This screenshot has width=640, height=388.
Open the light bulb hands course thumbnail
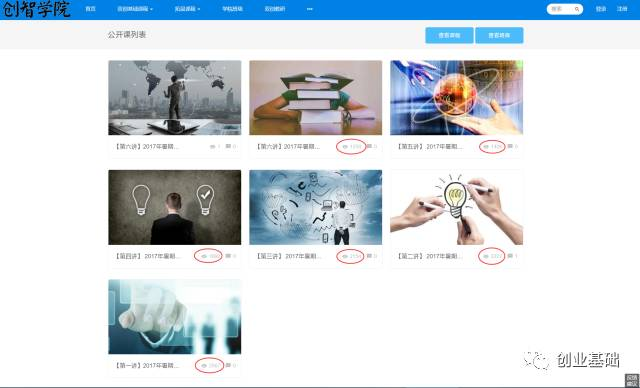(456, 207)
